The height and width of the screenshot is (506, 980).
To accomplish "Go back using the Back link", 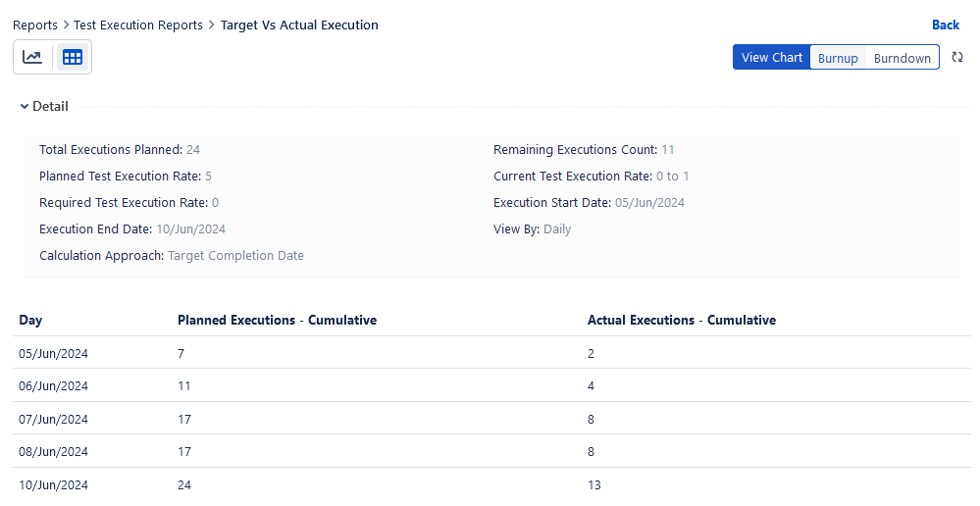I will tap(945, 25).
